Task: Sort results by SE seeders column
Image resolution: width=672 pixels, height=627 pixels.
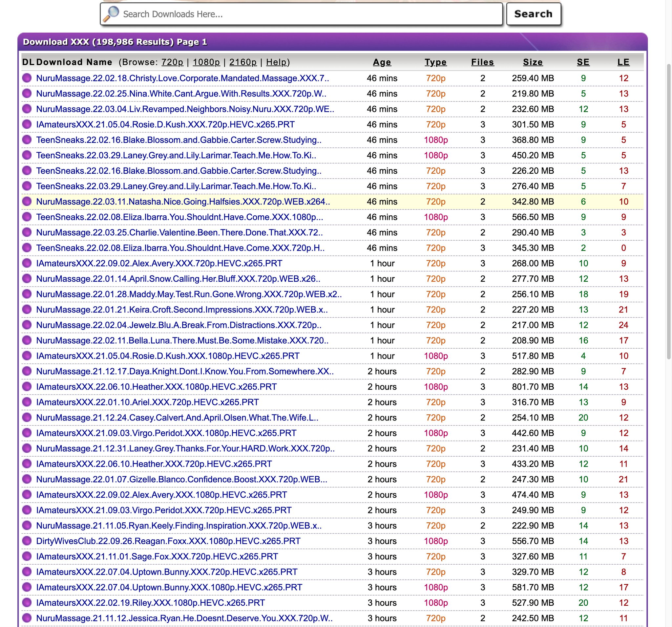Action: tap(583, 62)
